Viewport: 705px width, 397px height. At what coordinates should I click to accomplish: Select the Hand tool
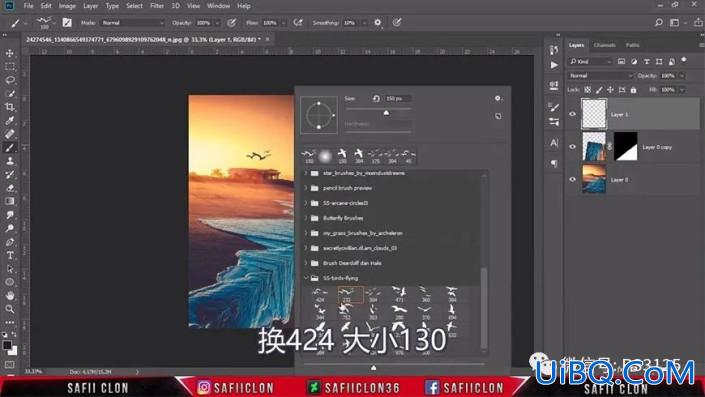(x=9, y=296)
